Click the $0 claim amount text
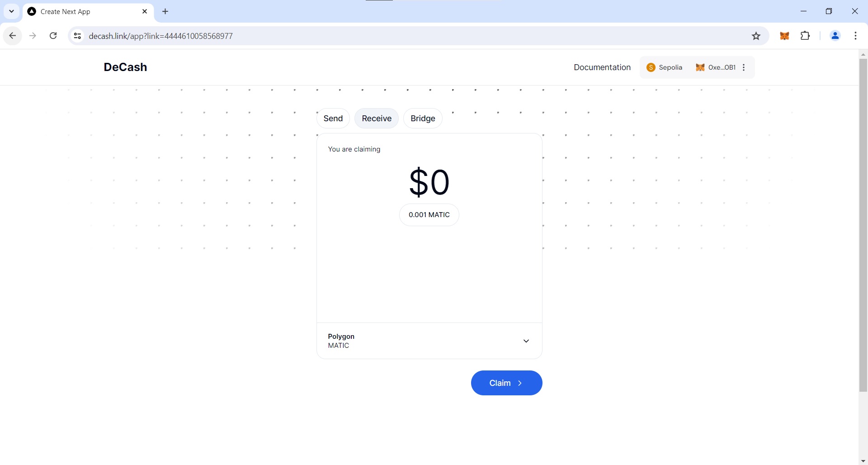This screenshot has width=868, height=465. [429, 182]
